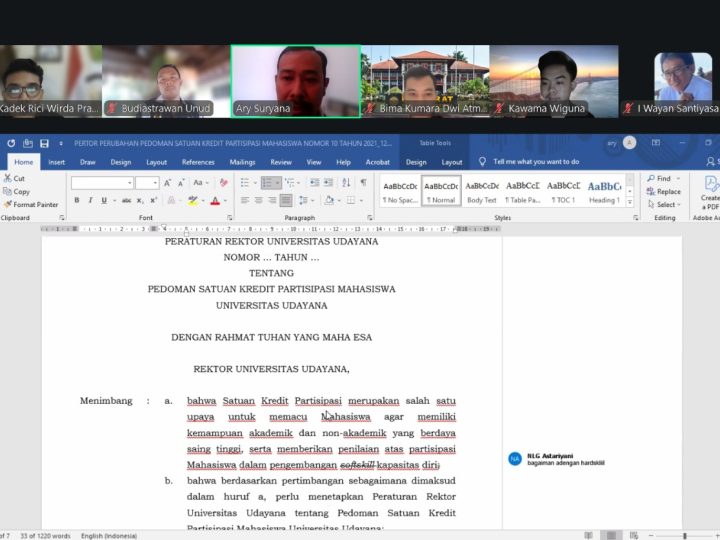
Task: Apply the TOC 1 style
Action: pos(563,191)
